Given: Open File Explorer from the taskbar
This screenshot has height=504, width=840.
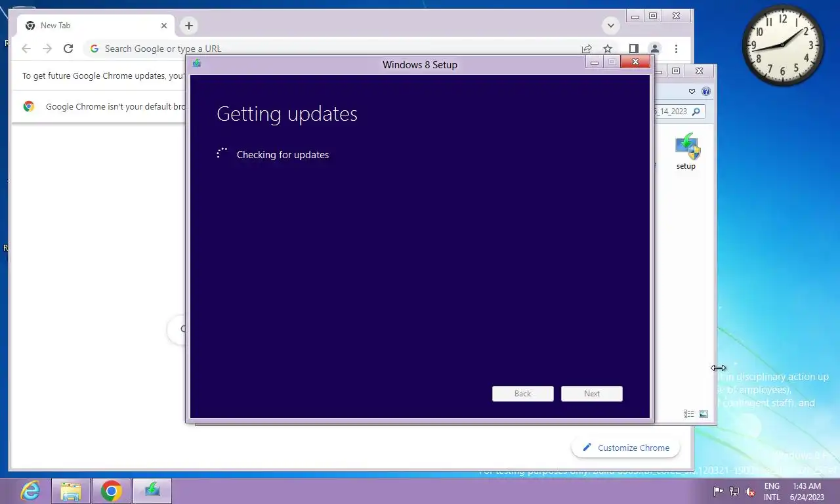Looking at the screenshot, I should point(71,491).
